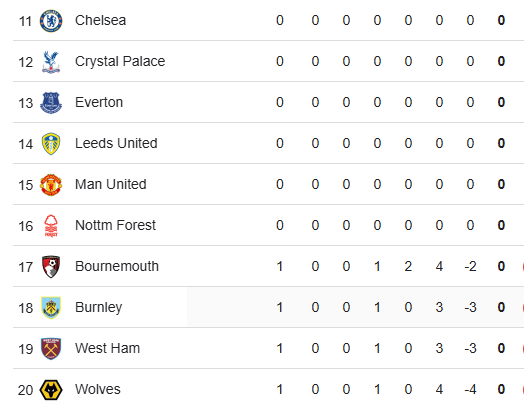
Task: Click the West Ham hammers crest
Action: click(x=51, y=349)
